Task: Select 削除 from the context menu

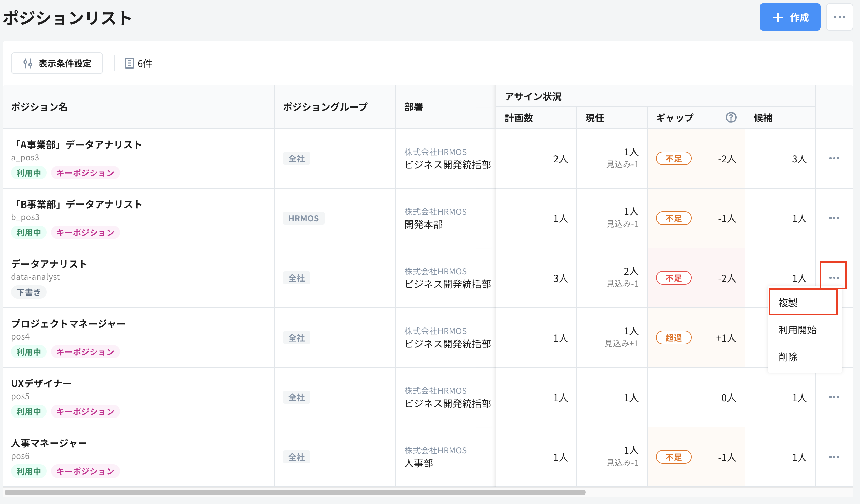Action: [788, 357]
